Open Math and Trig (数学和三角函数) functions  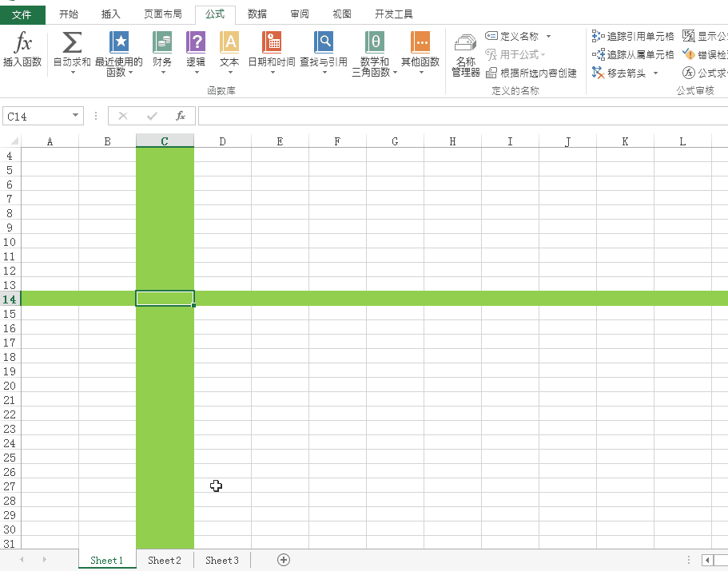(374, 54)
